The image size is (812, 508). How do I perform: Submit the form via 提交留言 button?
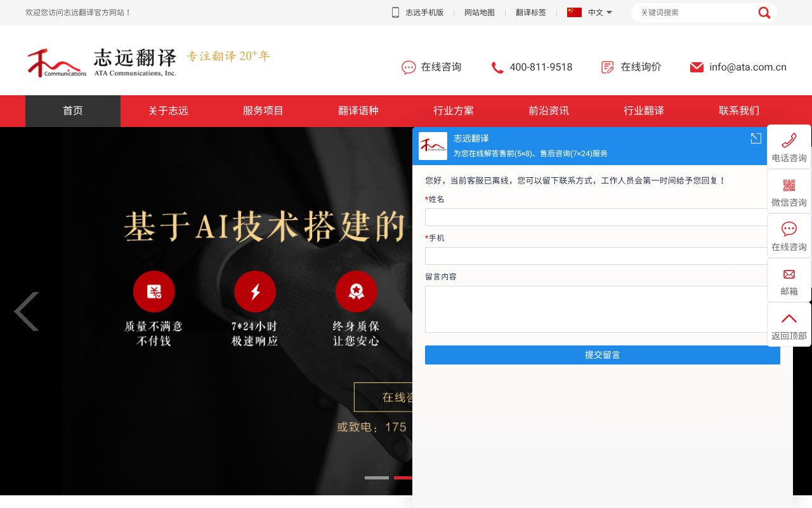click(602, 354)
